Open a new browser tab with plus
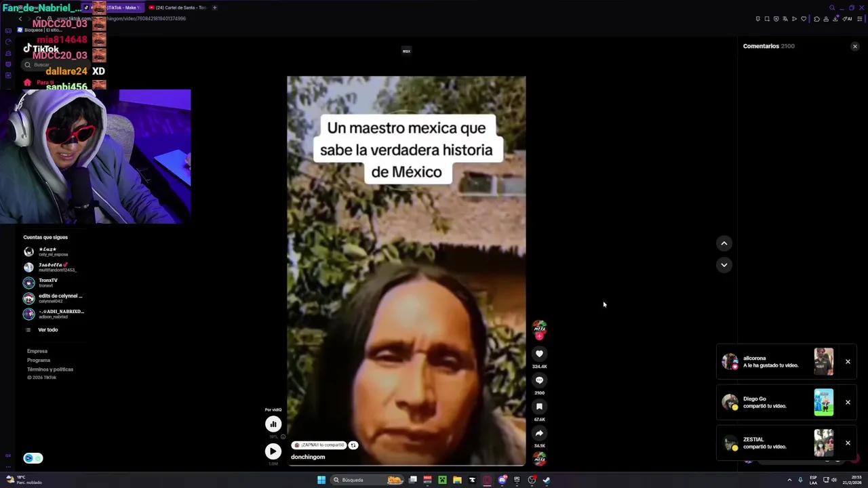868x488 pixels. (x=214, y=7)
